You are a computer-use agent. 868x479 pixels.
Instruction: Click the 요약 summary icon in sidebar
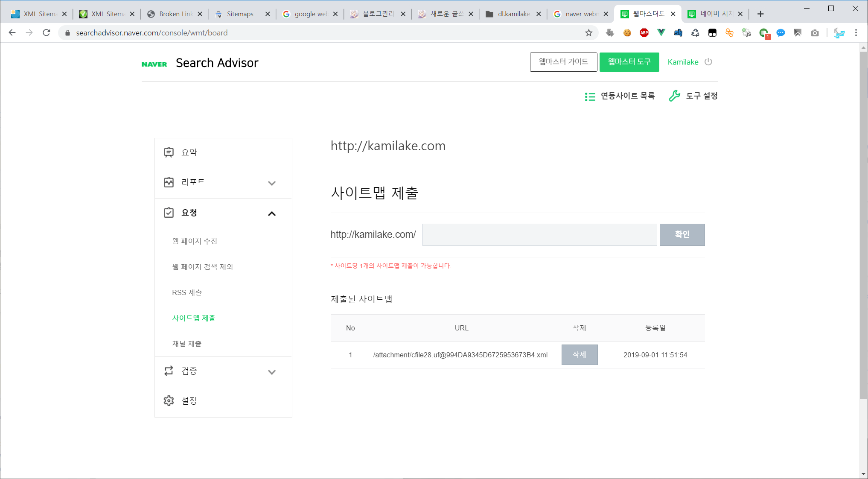(x=169, y=152)
